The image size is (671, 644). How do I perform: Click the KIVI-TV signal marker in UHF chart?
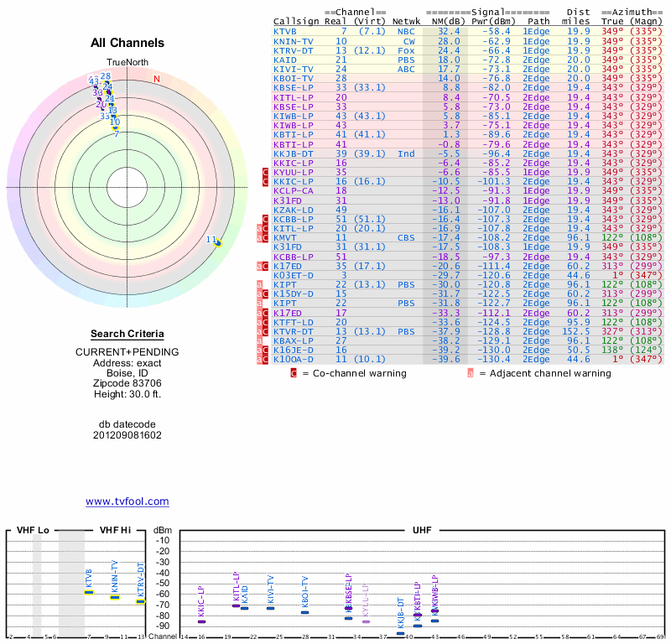tap(270, 607)
